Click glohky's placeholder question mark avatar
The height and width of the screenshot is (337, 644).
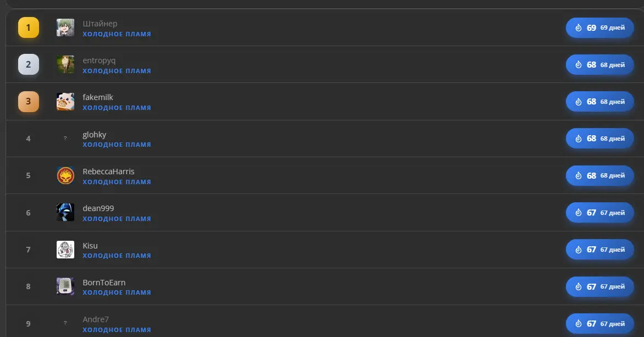point(65,139)
